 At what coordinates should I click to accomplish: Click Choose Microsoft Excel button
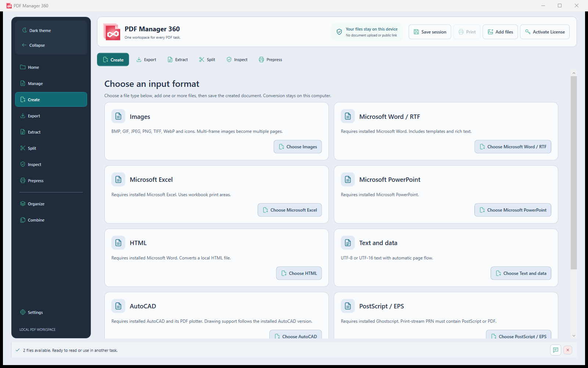[x=290, y=210]
